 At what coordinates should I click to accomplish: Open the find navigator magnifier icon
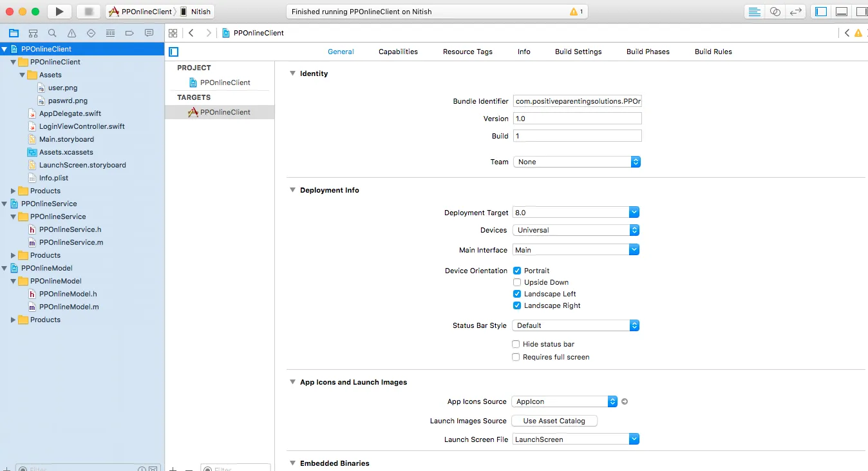coord(52,33)
